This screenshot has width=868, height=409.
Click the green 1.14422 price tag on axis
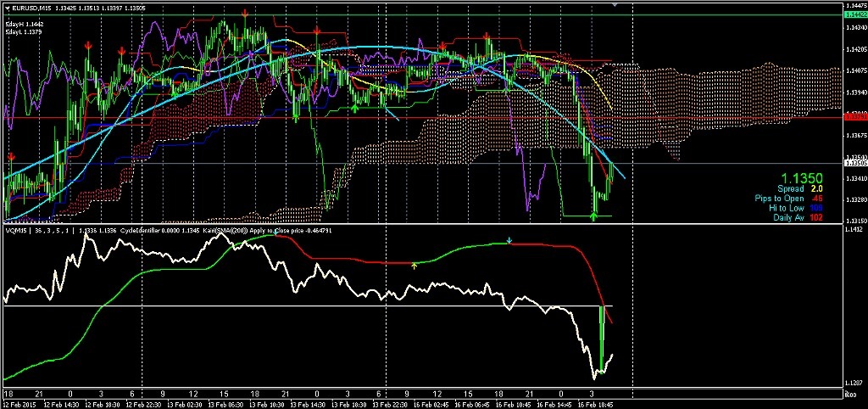tap(856, 14)
